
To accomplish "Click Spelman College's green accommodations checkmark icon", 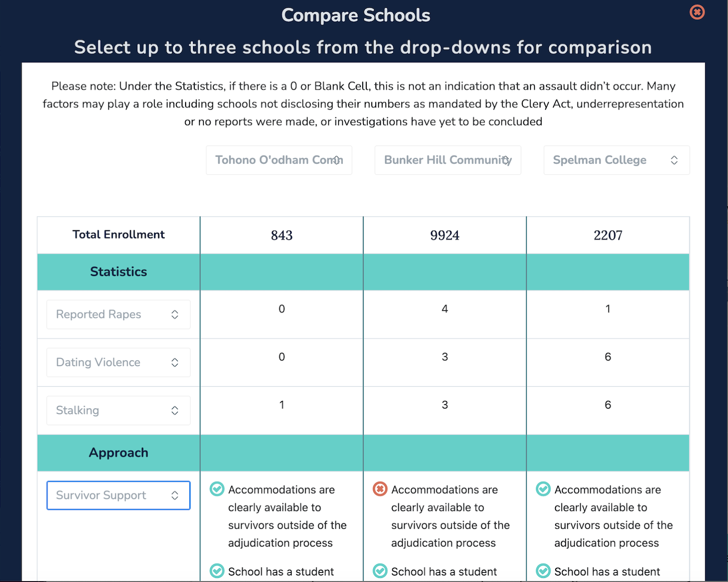I will 543,489.
